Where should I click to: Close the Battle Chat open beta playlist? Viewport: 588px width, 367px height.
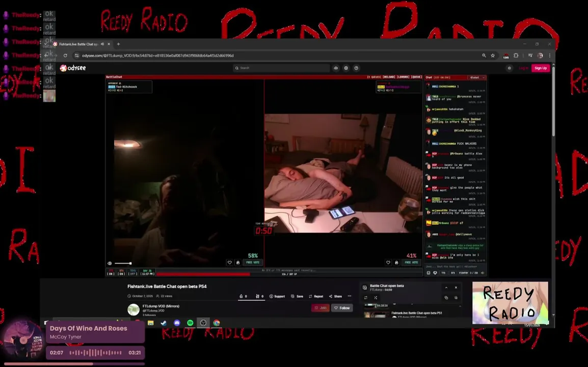pyautogui.click(x=456, y=287)
